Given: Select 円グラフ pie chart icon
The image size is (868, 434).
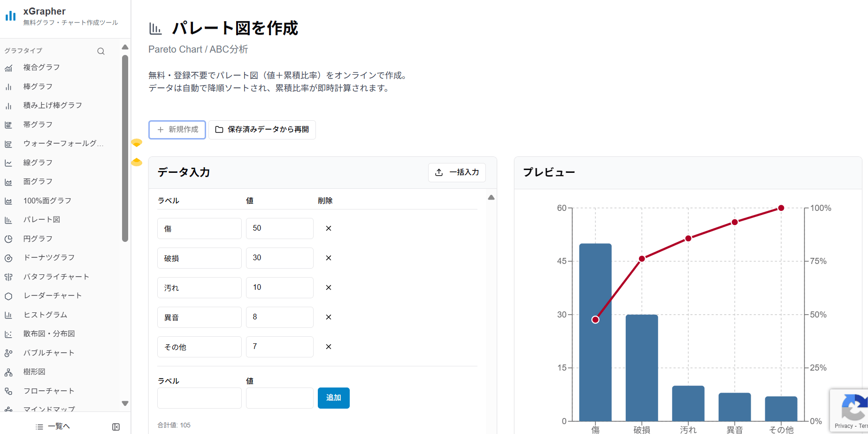Looking at the screenshot, I should pyautogui.click(x=8, y=239).
